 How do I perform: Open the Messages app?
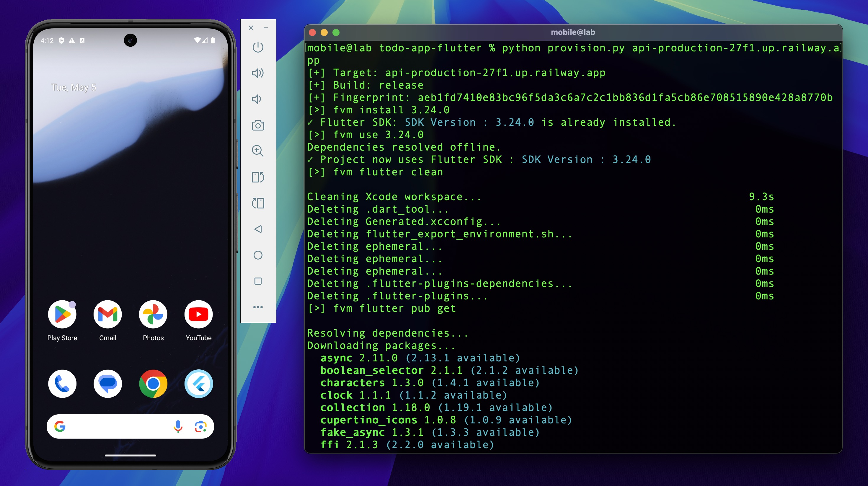tap(108, 384)
